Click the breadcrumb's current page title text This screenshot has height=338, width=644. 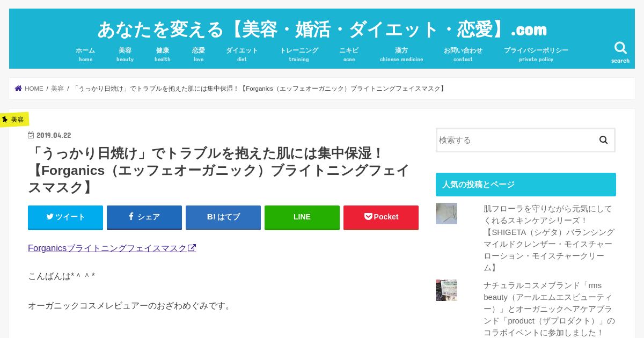point(259,89)
